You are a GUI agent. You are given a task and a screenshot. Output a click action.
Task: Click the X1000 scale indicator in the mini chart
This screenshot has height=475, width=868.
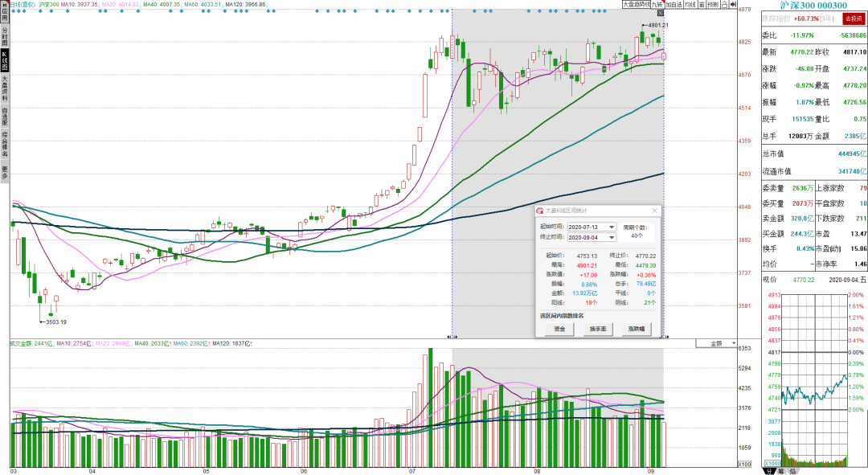773,464
